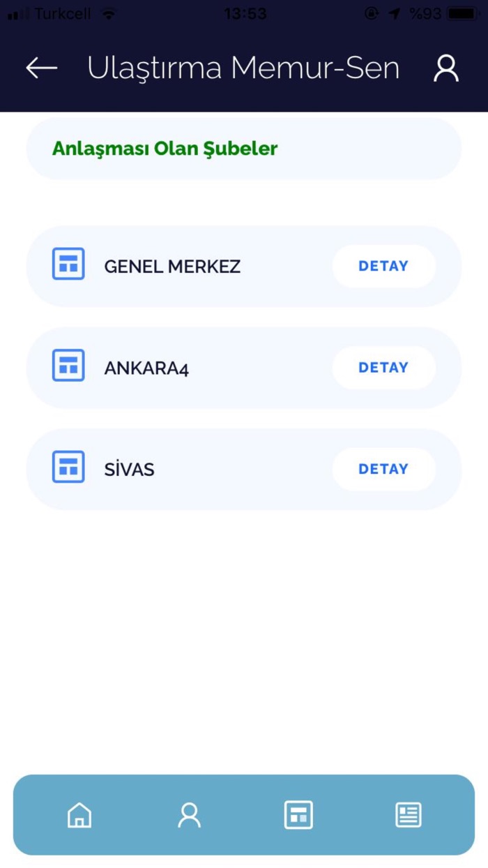Image resolution: width=488 pixels, height=868 pixels.
Task: Tap the icon beside SİVAS
Action: click(68, 467)
